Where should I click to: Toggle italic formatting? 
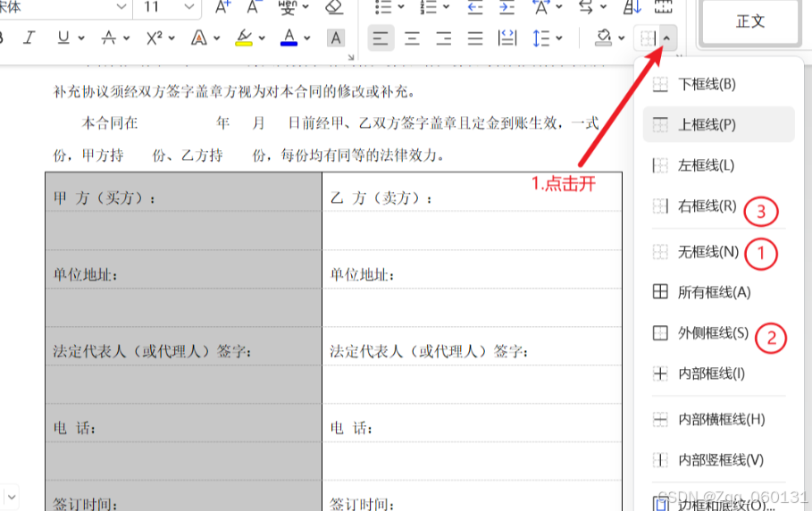coord(29,38)
